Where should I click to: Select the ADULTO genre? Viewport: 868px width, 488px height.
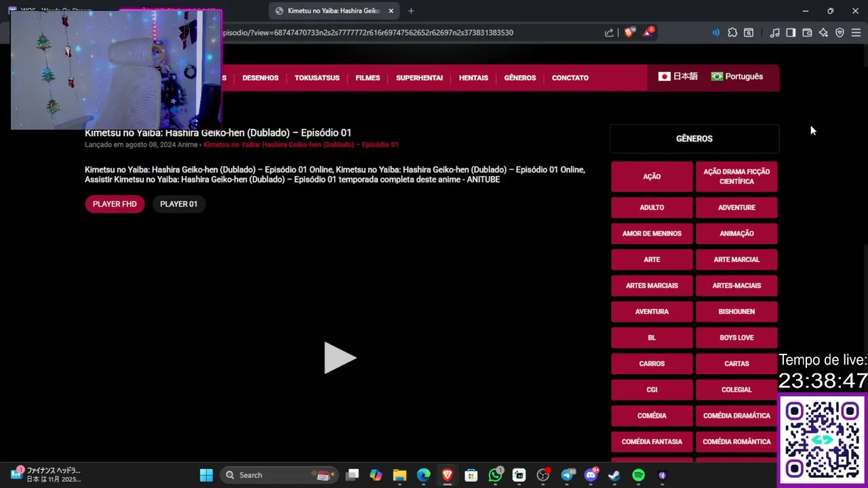[x=652, y=207]
